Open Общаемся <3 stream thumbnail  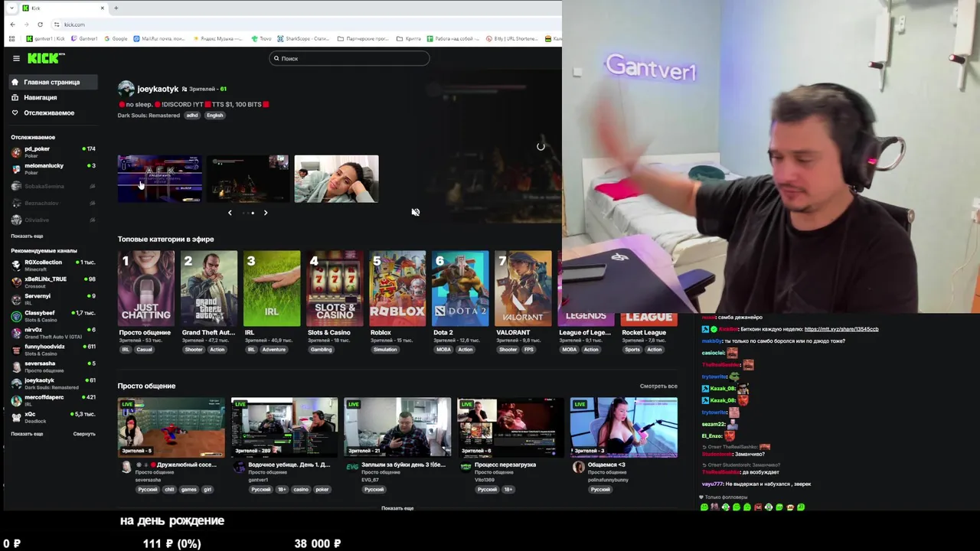coord(624,427)
